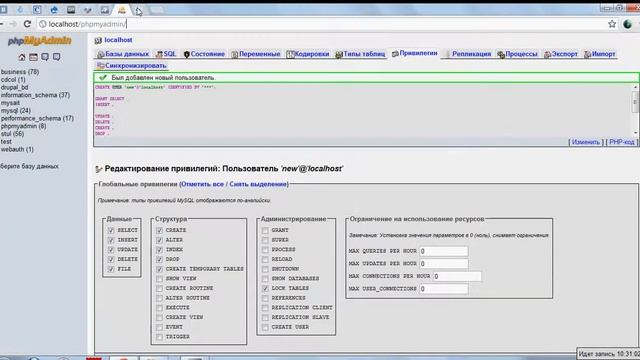
Task: Uncheck CREATE TEMPORARY TABLES privilege
Action: (160, 269)
